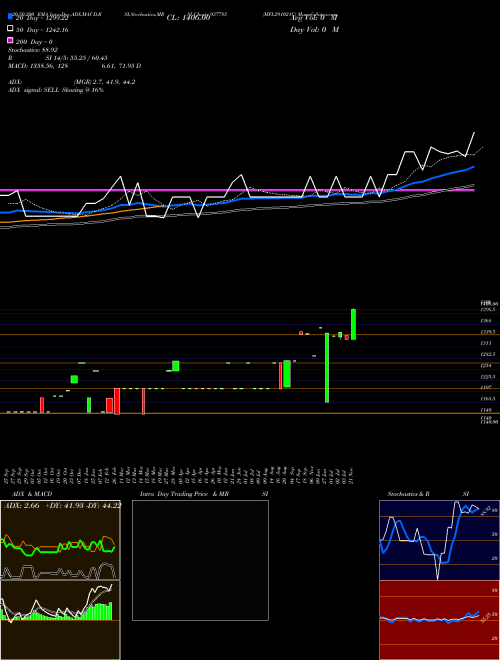Image resolution: width=500 pixels, height=660 pixels.
Task: Click the RSI 14/5 value '55.25 / 69.45'
Action: click(88, 58)
